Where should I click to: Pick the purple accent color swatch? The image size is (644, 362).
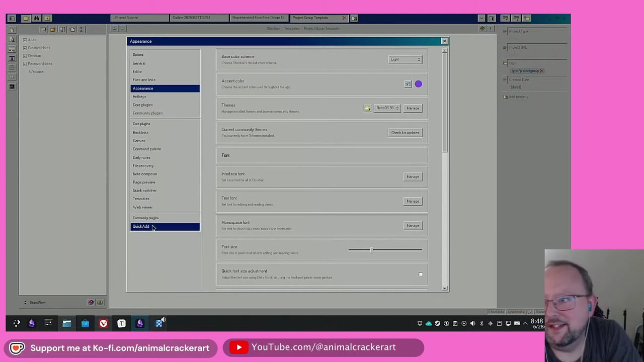(x=419, y=84)
